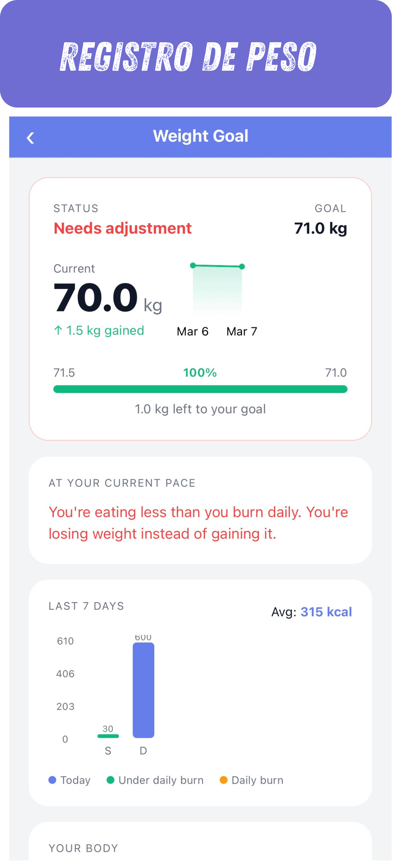Tap the current weight 70.0 value
The image size is (401, 868).
point(96,298)
